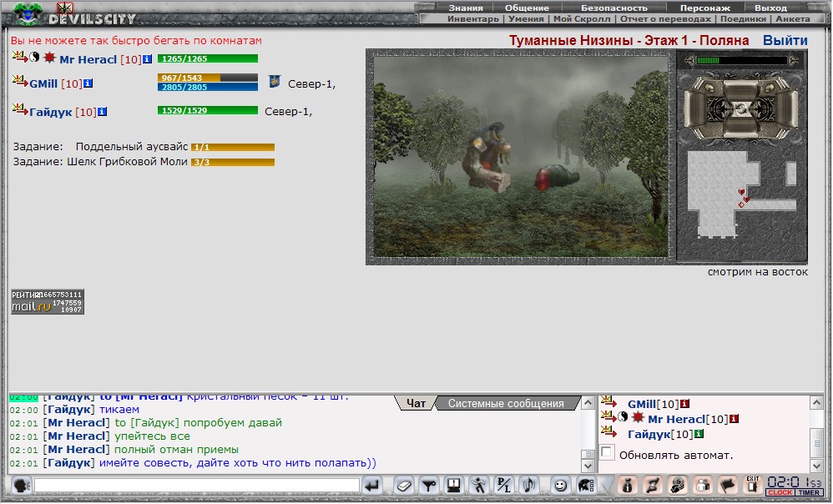Click GMill's orange health bar 967/1543
Viewport: 833px width, 504px height.
coord(207,78)
